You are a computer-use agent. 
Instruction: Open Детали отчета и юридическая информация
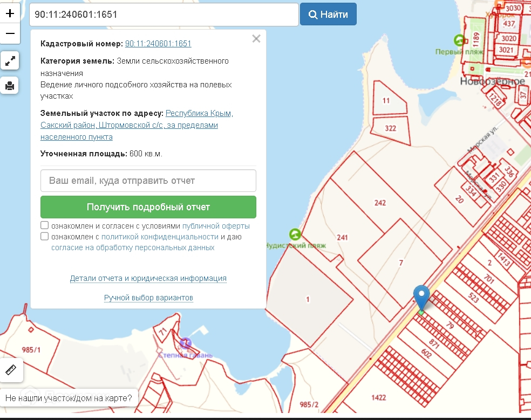[x=148, y=278]
